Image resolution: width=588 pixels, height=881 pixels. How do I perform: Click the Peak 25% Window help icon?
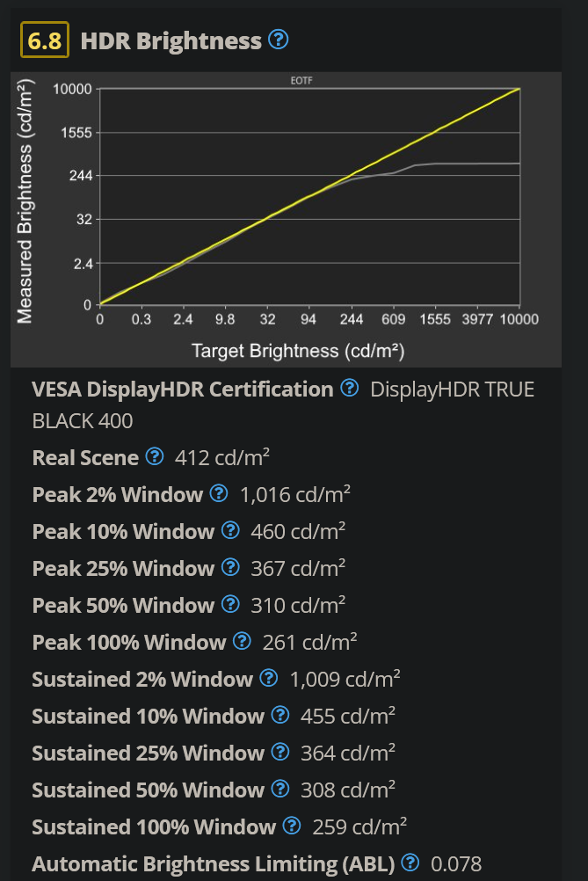[230, 569]
